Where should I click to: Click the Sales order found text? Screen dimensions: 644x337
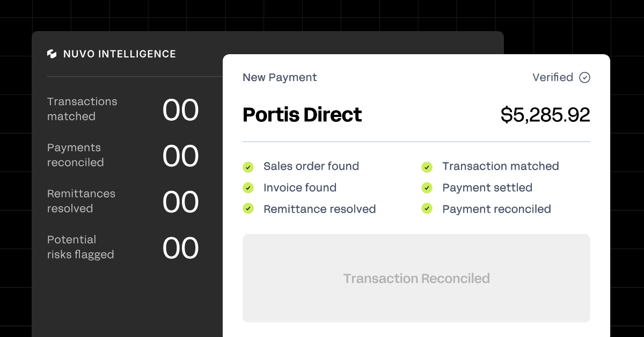click(311, 166)
